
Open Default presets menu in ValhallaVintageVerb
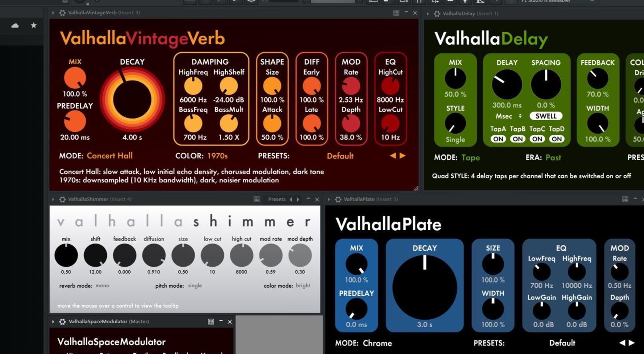coord(340,156)
